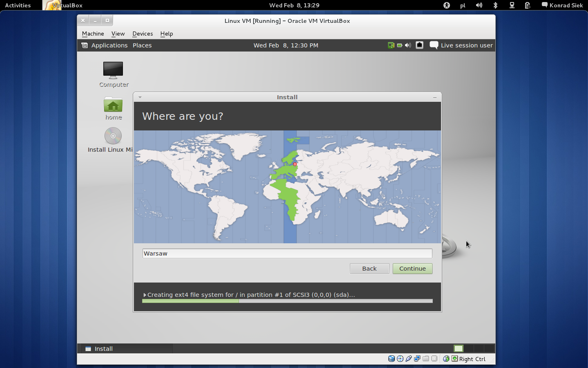Open the host volume icon in top bar
Image resolution: width=588 pixels, height=368 pixels.
coord(479,5)
